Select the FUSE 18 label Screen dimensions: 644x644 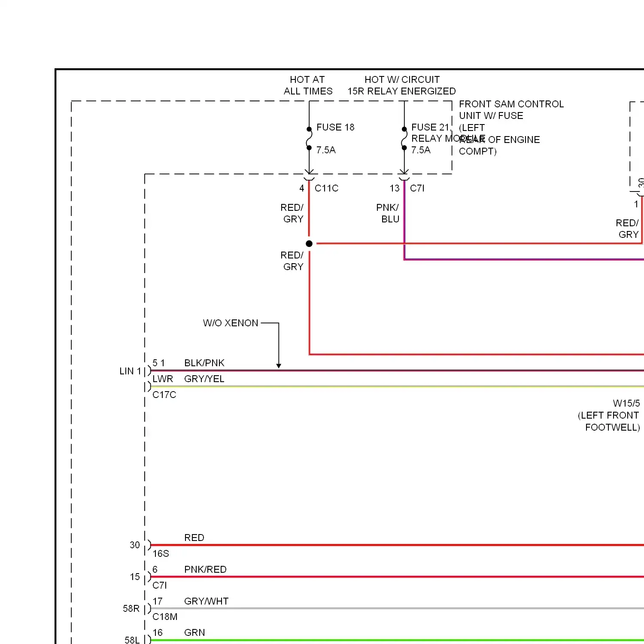(335, 127)
